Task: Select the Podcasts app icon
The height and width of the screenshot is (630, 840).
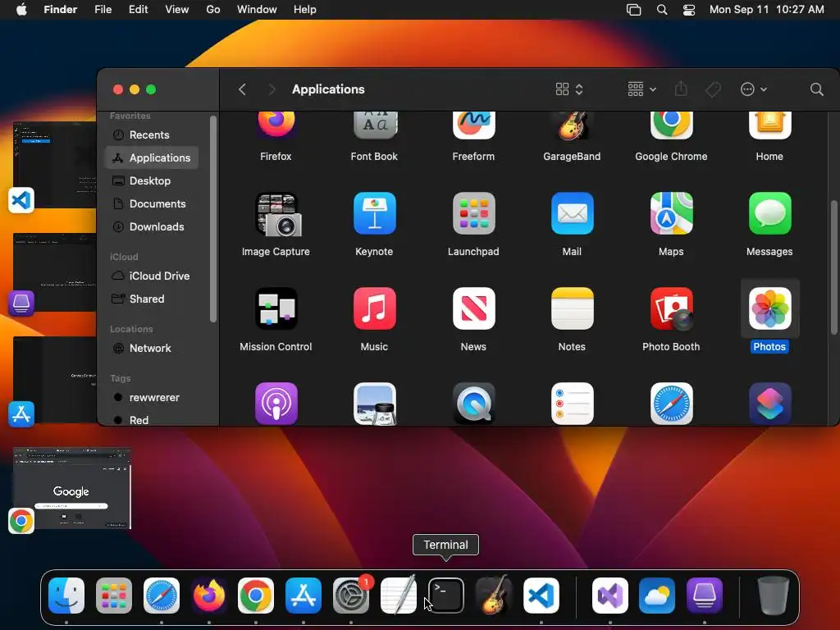Action: (276, 404)
